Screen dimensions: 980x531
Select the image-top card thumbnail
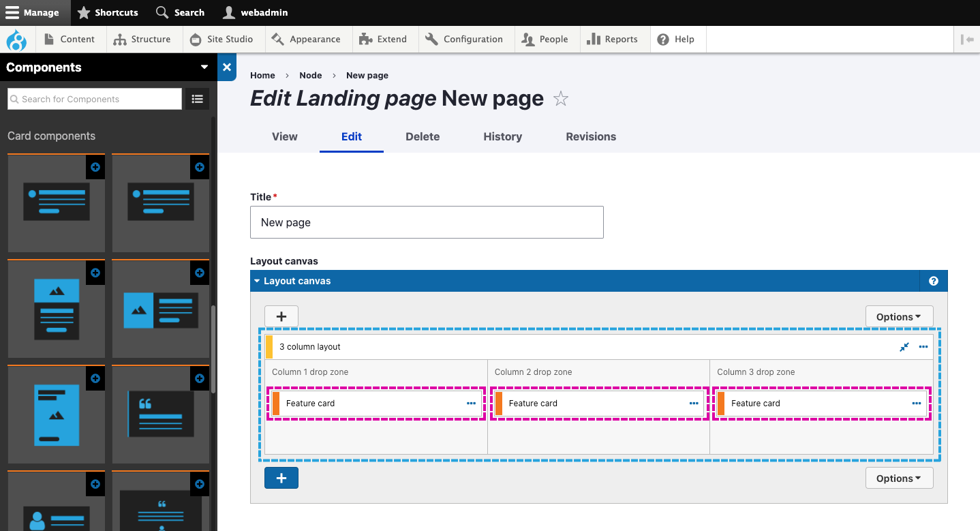[57, 309]
